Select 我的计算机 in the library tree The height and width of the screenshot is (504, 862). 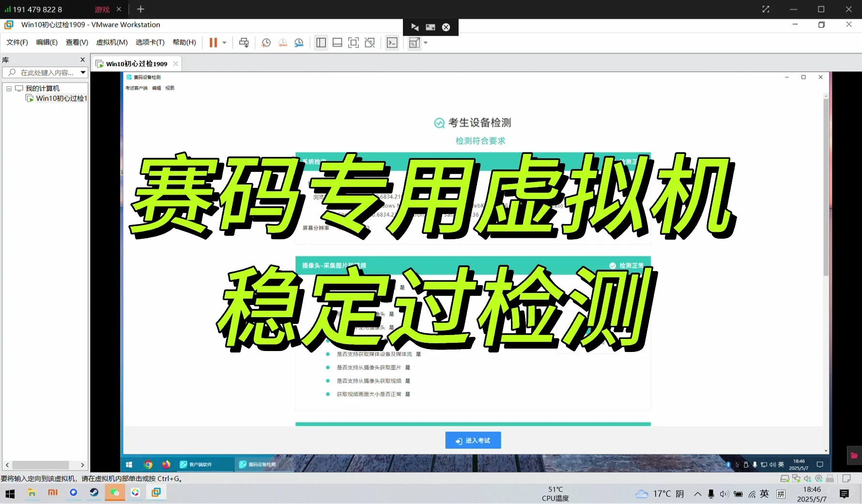43,88
